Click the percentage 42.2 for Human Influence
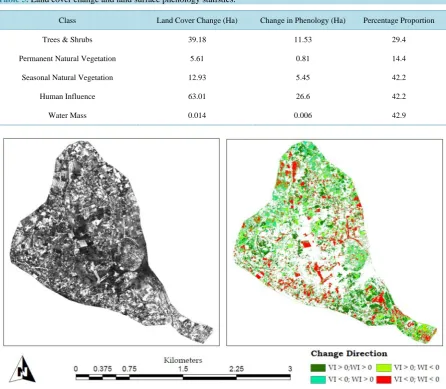This screenshot has height=389, width=446. 399,96
